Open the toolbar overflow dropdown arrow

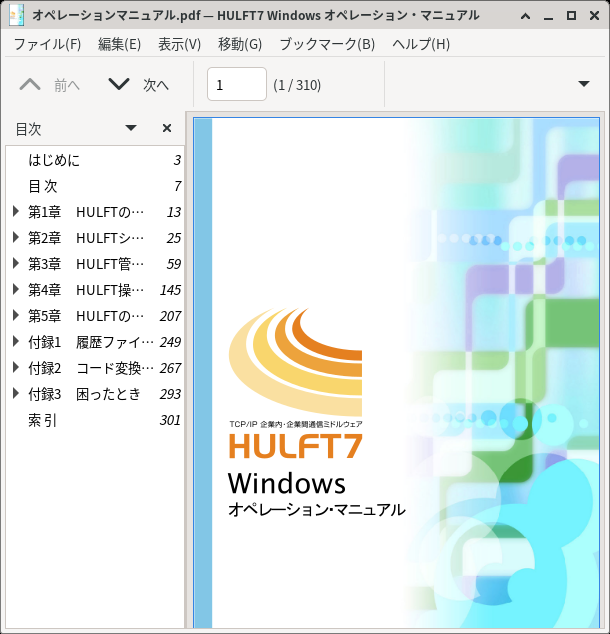tap(584, 84)
